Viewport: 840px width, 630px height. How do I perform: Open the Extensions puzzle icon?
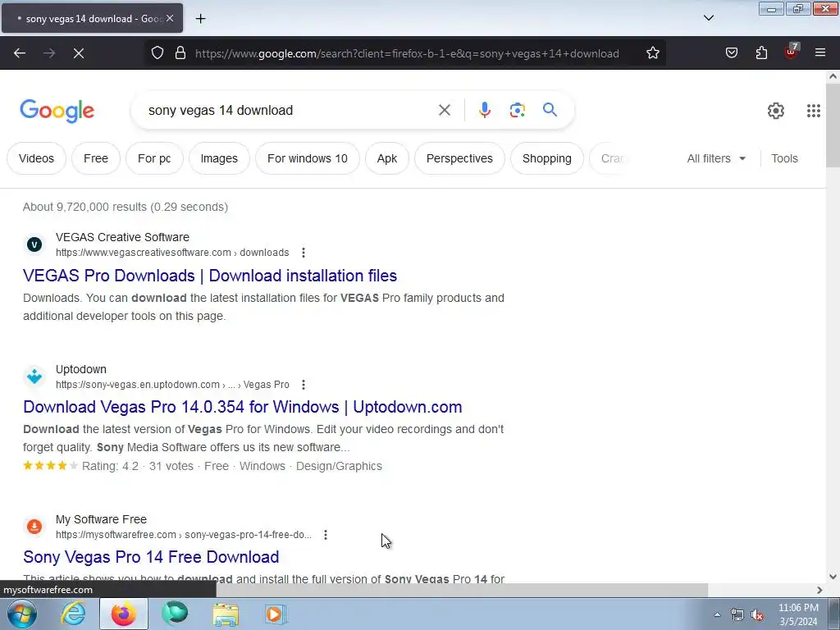tap(761, 53)
